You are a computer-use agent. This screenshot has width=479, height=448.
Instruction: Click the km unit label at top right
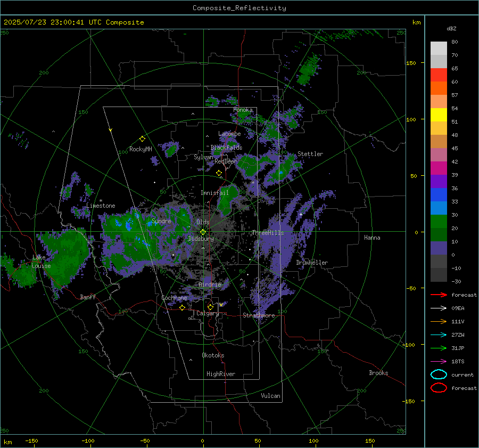(416, 22)
